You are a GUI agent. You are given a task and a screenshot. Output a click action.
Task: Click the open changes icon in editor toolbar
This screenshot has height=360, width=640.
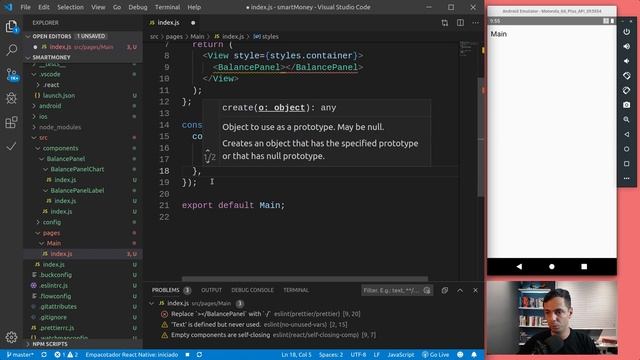click(444, 23)
